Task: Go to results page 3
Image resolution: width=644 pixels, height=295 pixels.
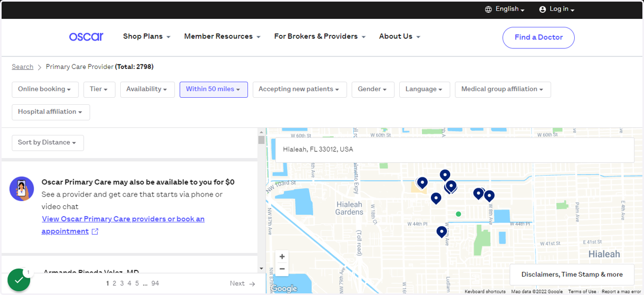Action: [x=122, y=284]
